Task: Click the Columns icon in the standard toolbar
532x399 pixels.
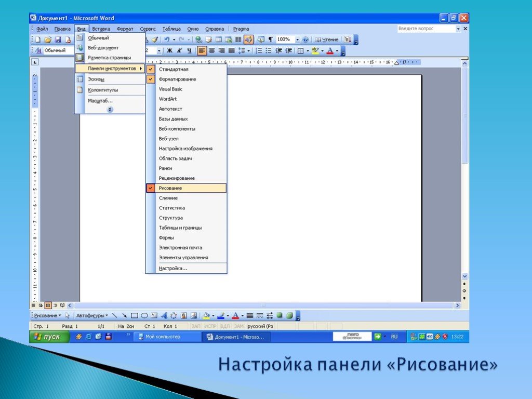Action: pyautogui.click(x=238, y=39)
